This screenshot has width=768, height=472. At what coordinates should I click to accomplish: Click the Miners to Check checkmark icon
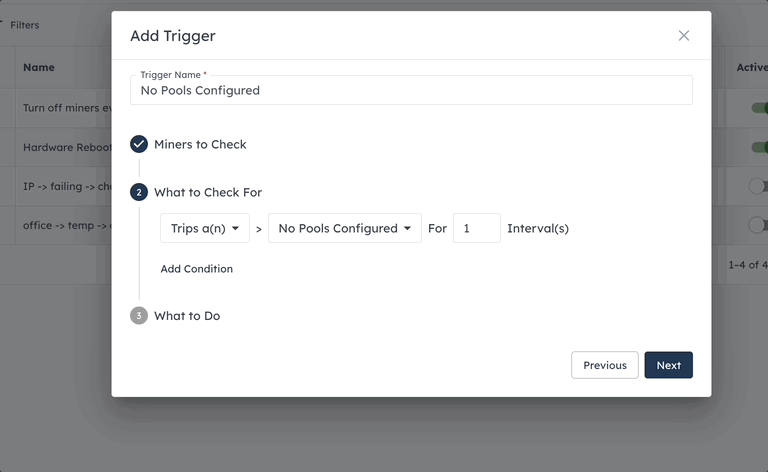(x=139, y=144)
